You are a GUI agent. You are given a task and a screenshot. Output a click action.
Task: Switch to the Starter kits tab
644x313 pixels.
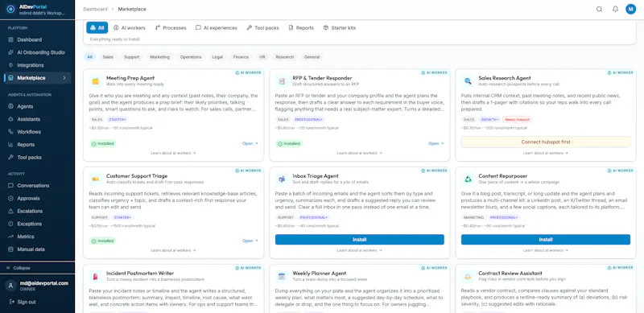(x=339, y=28)
